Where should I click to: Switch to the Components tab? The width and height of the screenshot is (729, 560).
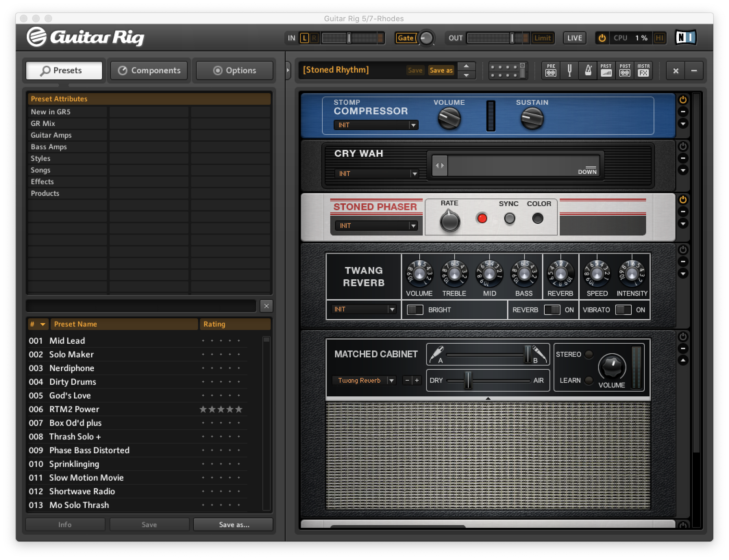(149, 71)
